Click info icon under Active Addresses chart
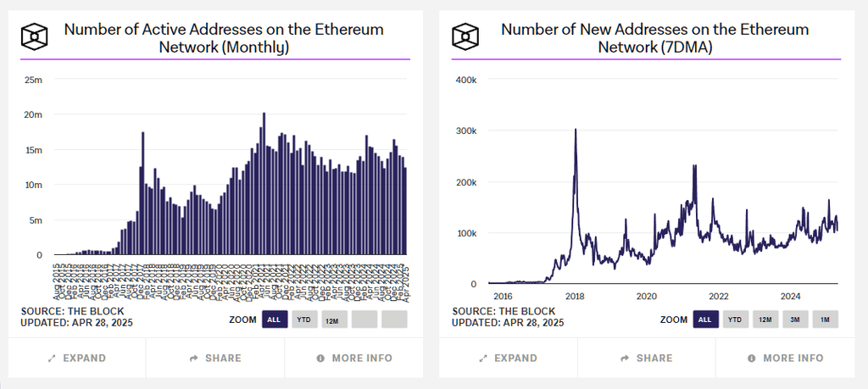Image resolution: width=868 pixels, height=389 pixels. tap(320, 358)
